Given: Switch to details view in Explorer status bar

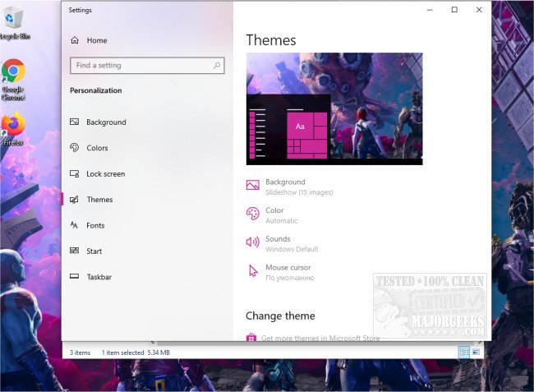Looking at the screenshot, I should coord(464,352).
